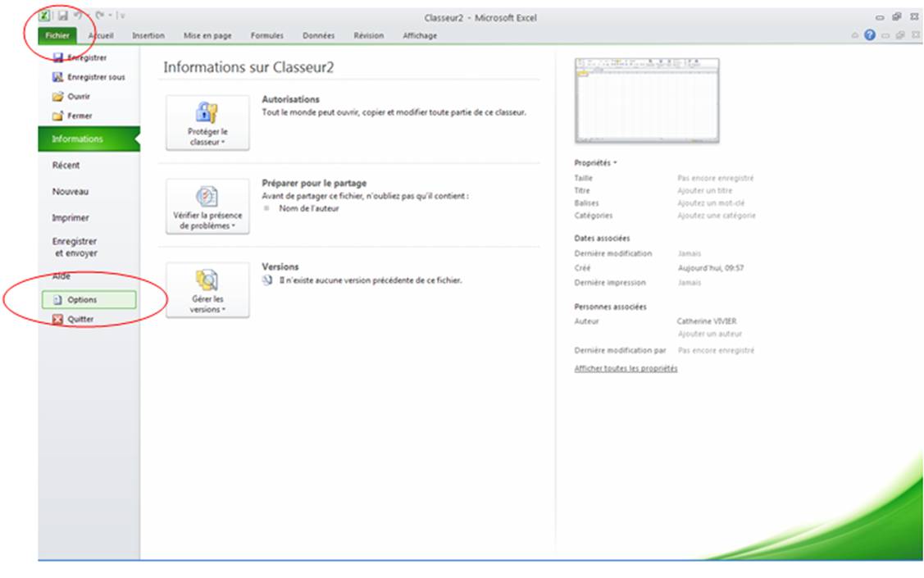924x578 pixels.
Task: Open the Protéger le classeur dropdown button
Action: 207,123
